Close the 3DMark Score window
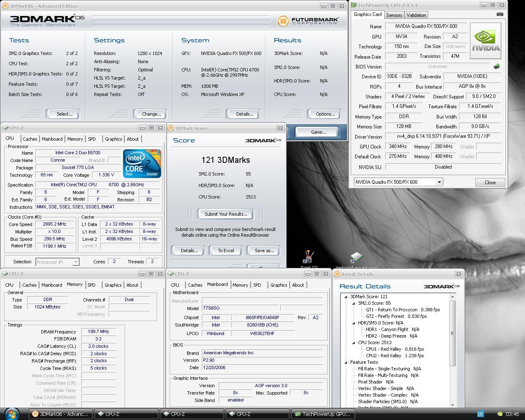This screenshot has height=420, width=525. (x=280, y=128)
